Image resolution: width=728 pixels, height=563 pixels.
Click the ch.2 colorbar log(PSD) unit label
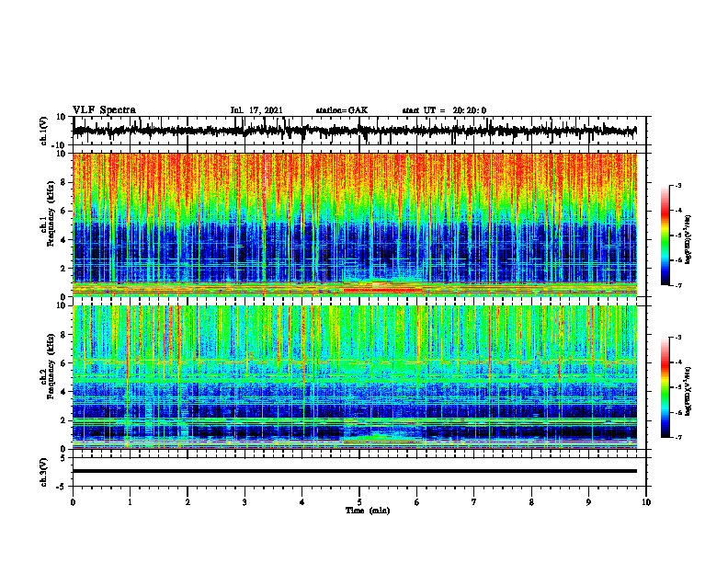point(688,391)
